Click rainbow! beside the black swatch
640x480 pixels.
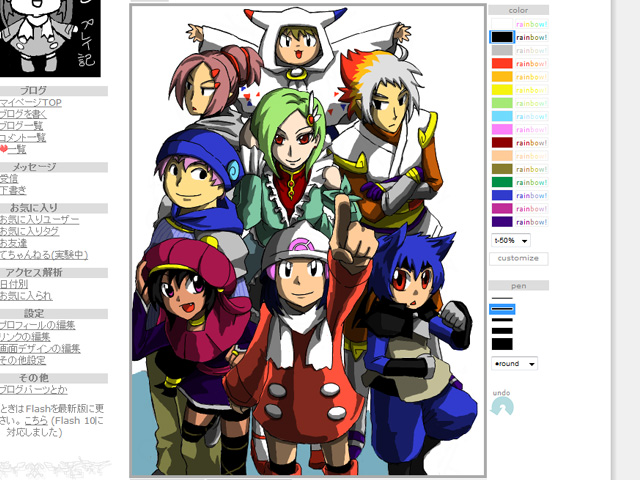pos(531,37)
